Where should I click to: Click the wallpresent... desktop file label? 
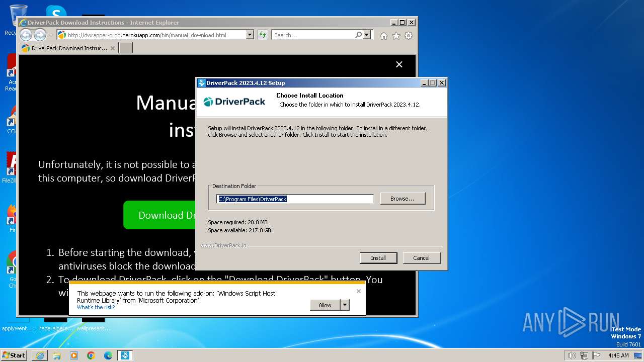[94, 328]
